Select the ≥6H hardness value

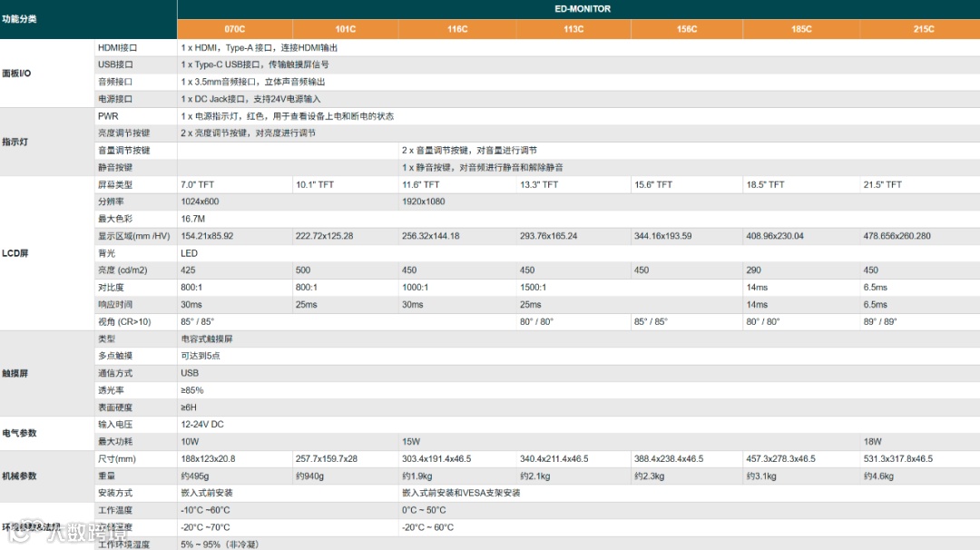[x=189, y=408]
